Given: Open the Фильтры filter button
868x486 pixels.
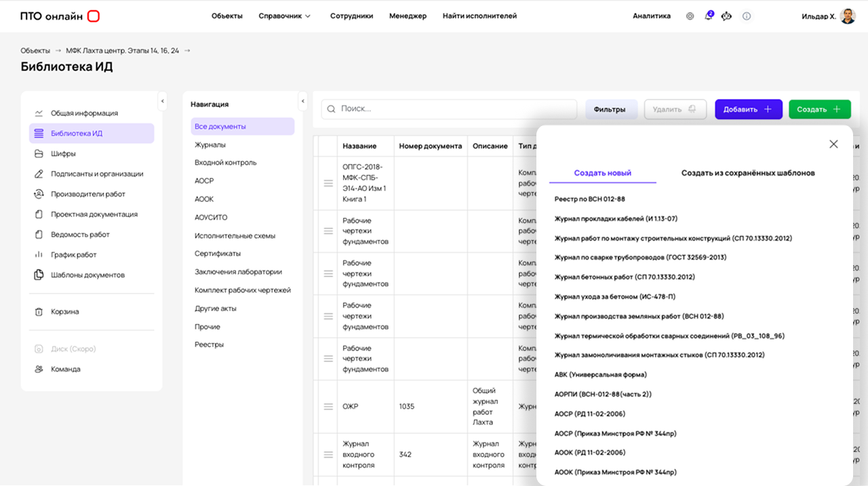Looking at the screenshot, I should point(609,109).
